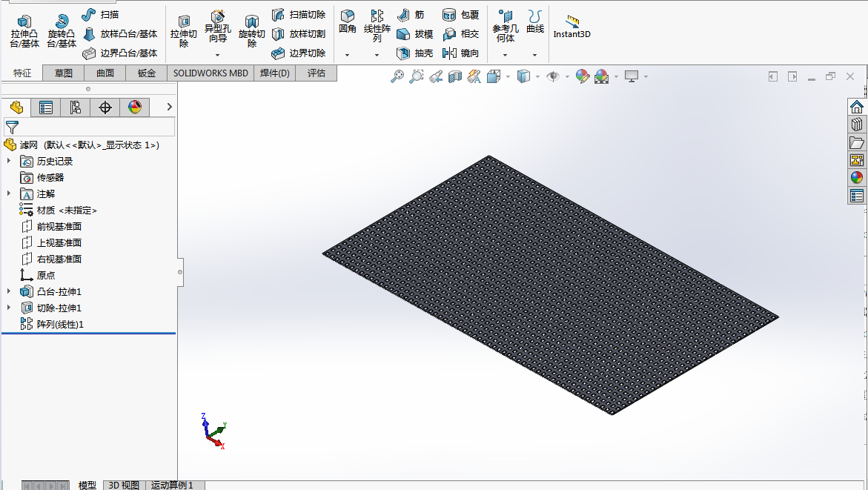Image resolution: width=868 pixels, height=490 pixels.
Task: Open the DisplayManager color sphere tab
Action: coord(134,107)
